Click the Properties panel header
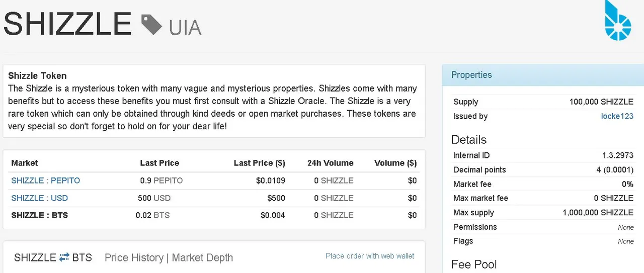Image resolution: width=644 pixels, height=273 pixels. coord(543,75)
